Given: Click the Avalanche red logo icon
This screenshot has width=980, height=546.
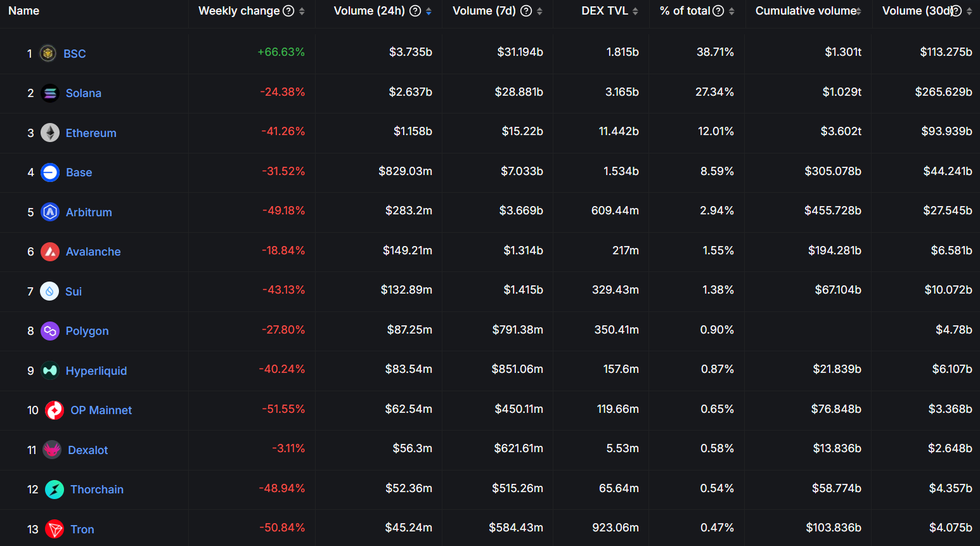Looking at the screenshot, I should [x=50, y=252].
